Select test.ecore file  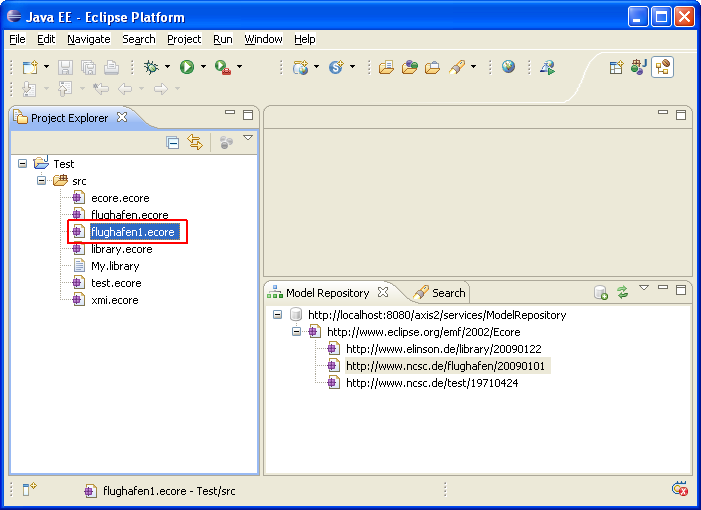116,283
